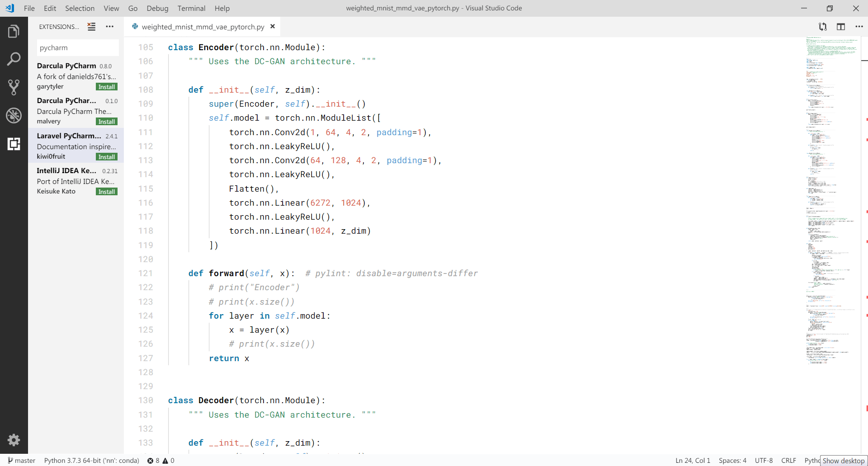Open the extensions panel more actions menu
868x466 pixels.
[x=109, y=27]
